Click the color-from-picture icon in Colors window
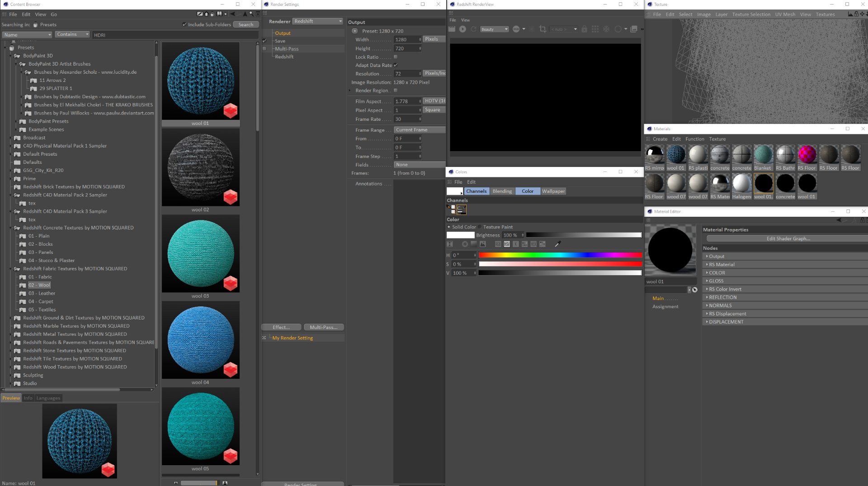868x486 pixels. [482, 244]
